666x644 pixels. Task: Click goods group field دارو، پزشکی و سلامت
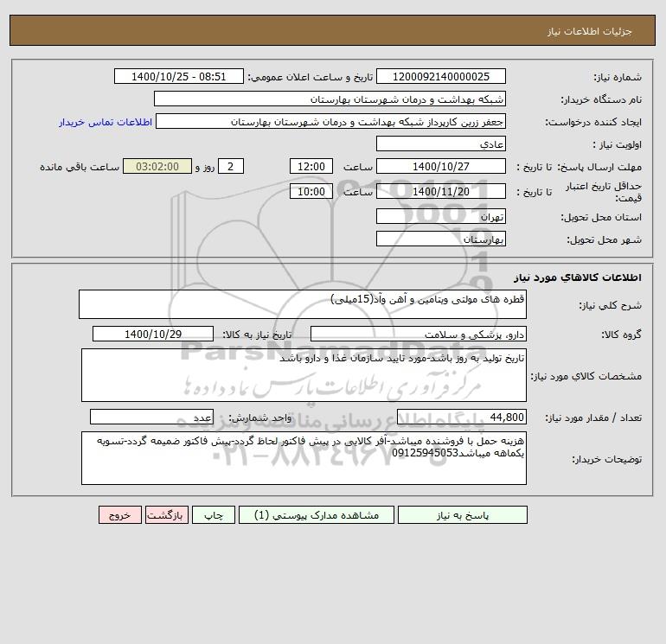click(x=419, y=334)
